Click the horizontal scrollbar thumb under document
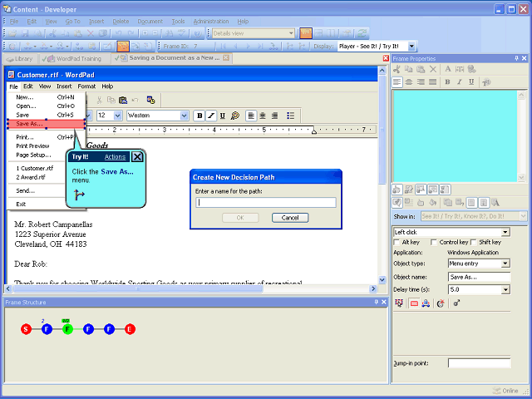 click(x=137, y=288)
